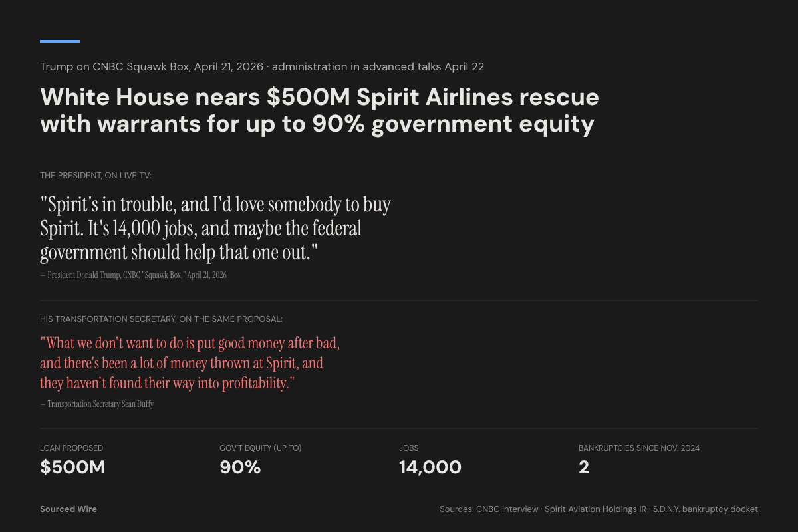Screen dimensions: 798x532
Task: Click the President Donald Trump attribution line
Action: click(133, 275)
